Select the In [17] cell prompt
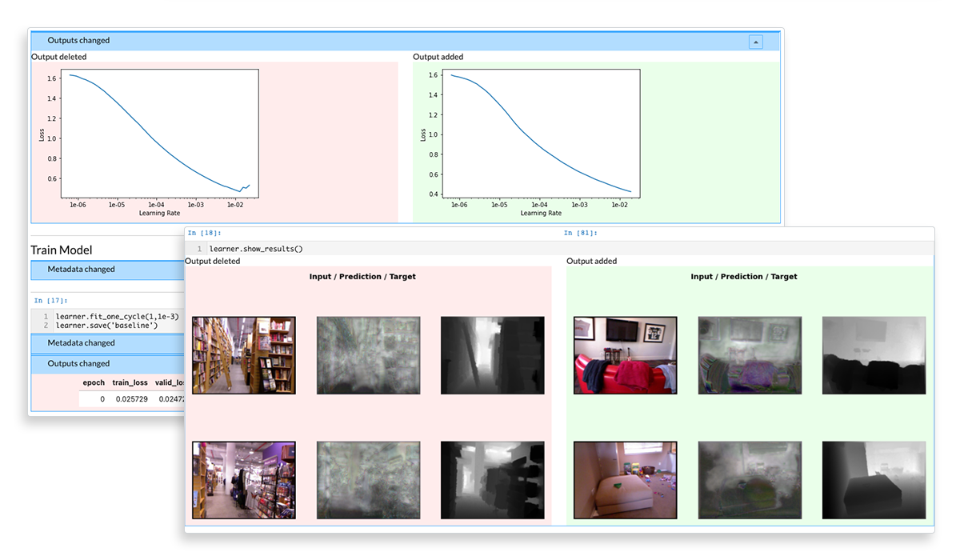Viewport: 960px width, 560px height. 50,301
